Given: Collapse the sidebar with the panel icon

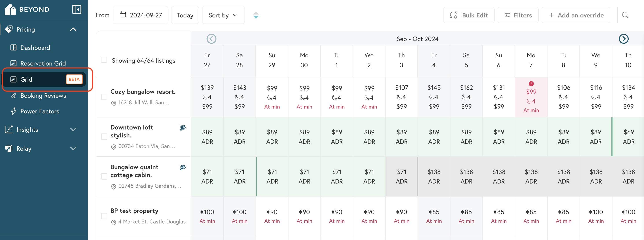Looking at the screenshot, I should click(x=77, y=9).
